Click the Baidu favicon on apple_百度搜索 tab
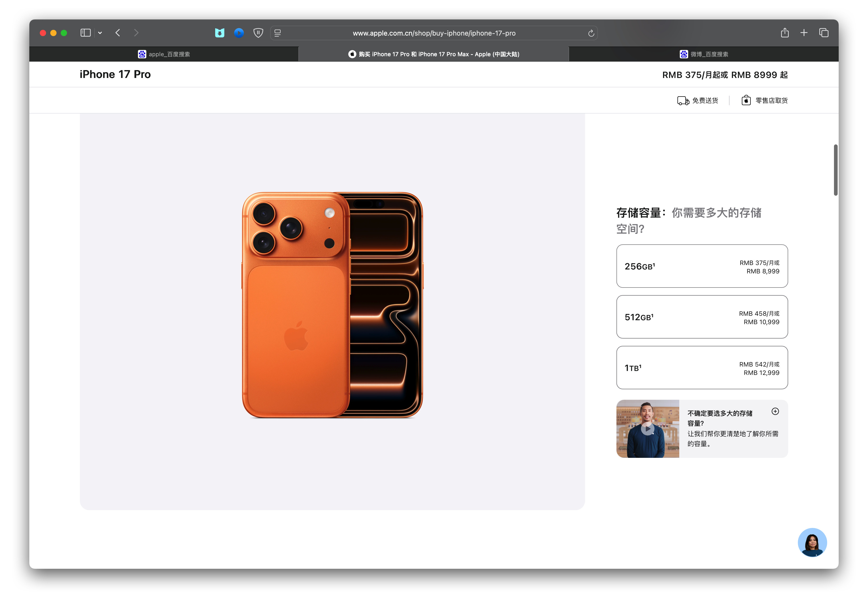Screen dimensions: 868x608 [x=142, y=54]
